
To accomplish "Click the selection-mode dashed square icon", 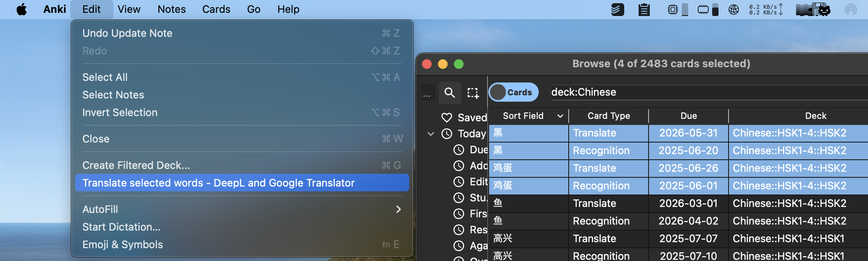I will click(473, 93).
